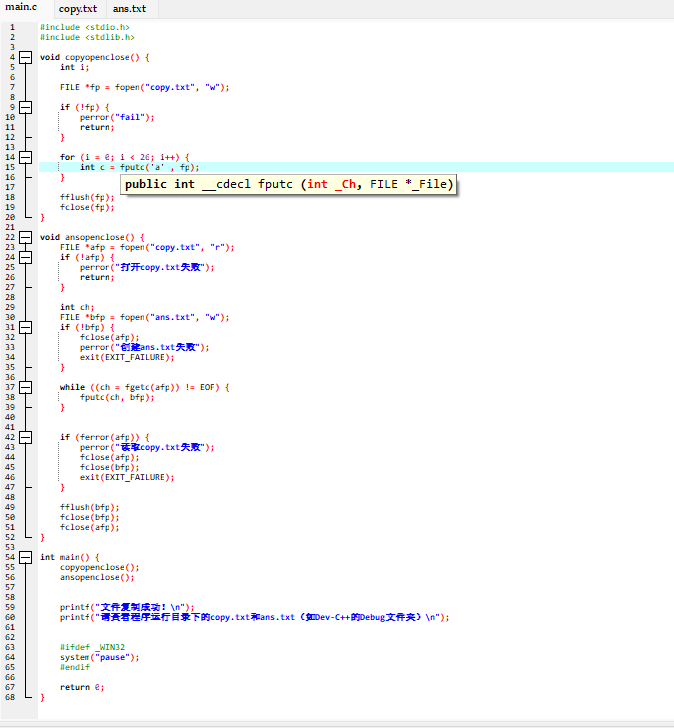Screen dimensions: 674x728
Task: Click line number 15 in the gutter
Action: pyautogui.click(x=10, y=167)
